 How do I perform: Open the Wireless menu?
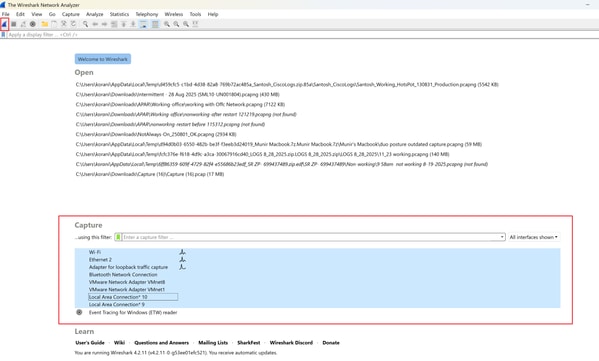tap(174, 14)
